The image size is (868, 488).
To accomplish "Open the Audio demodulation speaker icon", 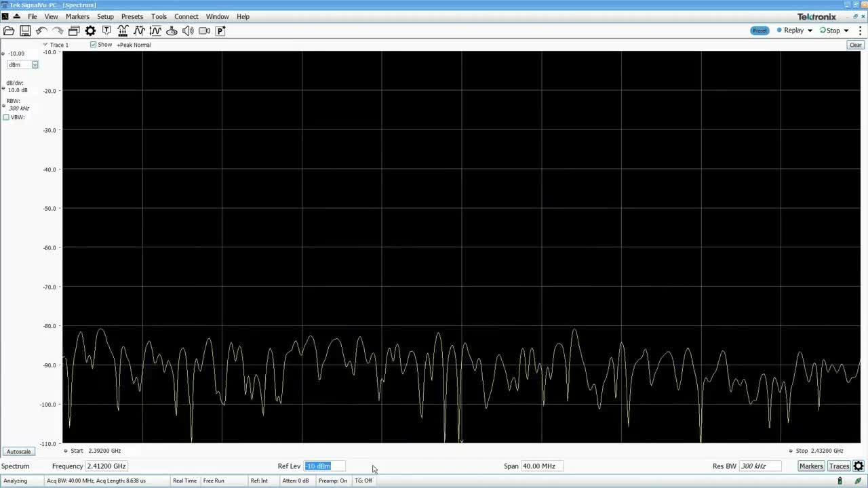I will pyautogui.click(x=188, y=30).
